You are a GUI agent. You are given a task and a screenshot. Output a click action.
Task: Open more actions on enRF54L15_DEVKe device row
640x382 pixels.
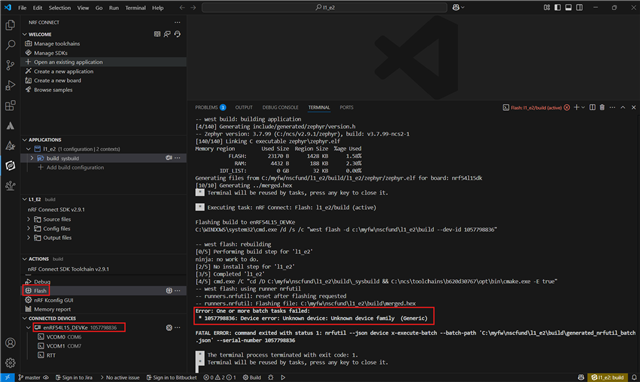[x=178, y=327]
